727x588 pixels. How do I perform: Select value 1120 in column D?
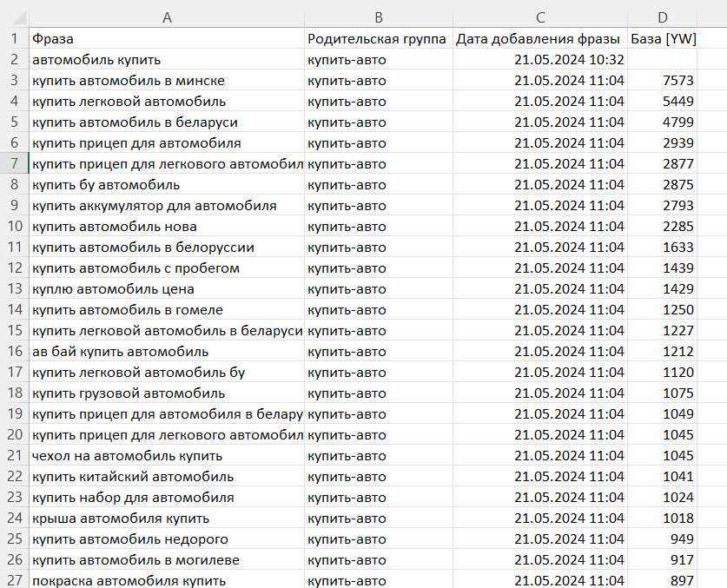(x=662, y=373)
